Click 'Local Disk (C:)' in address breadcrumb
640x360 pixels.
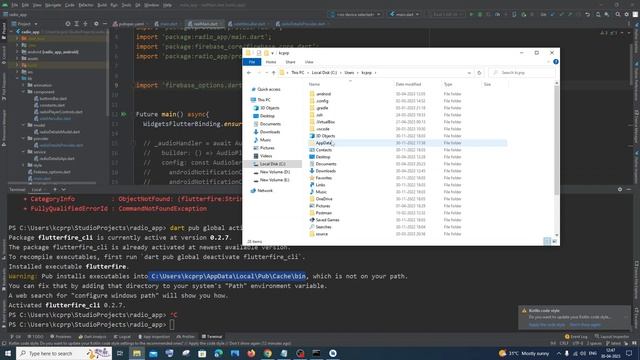tap(324, 73)
